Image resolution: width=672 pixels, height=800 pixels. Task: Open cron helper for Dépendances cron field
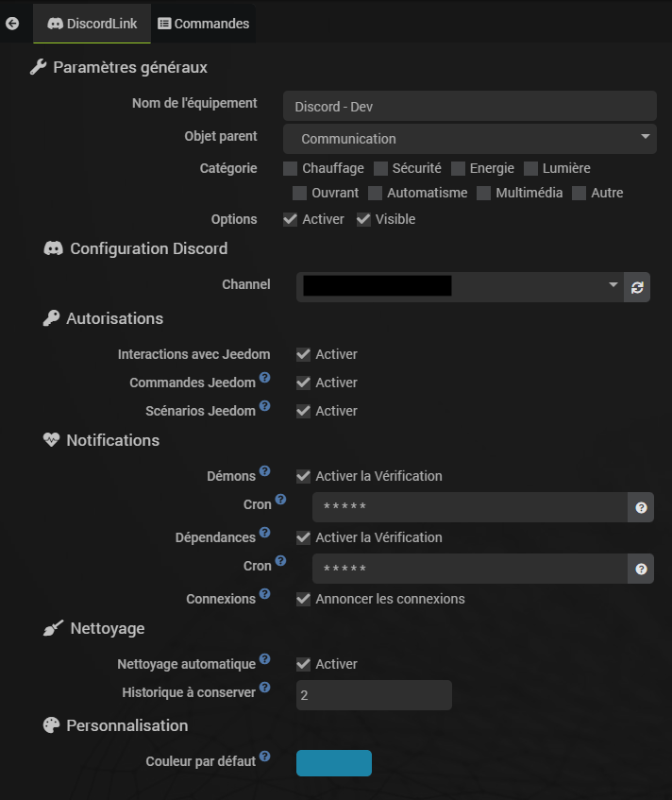click(641, 569)
